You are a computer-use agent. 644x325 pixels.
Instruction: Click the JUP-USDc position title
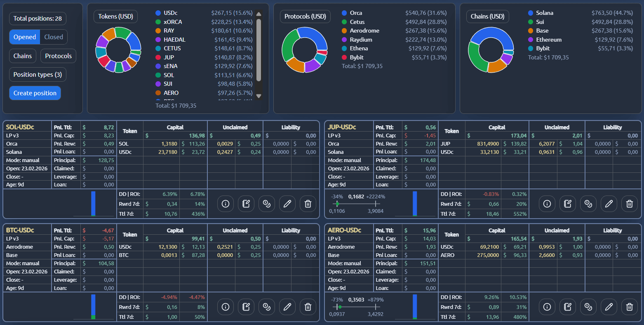[342, 127]
